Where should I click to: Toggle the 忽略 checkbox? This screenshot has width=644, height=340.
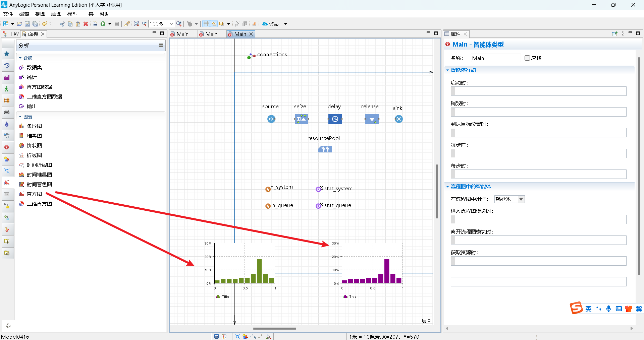(x=527, y=58)
